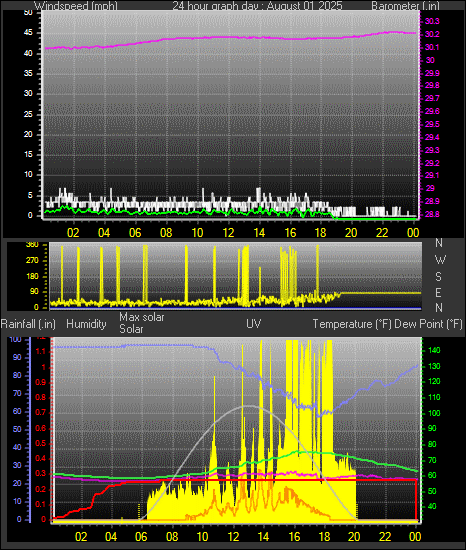Image resolution: width=466 pixels, height=550 pixels.
Task: Pick the 08 hour label under the wind graph
Action: coord(166,233)
